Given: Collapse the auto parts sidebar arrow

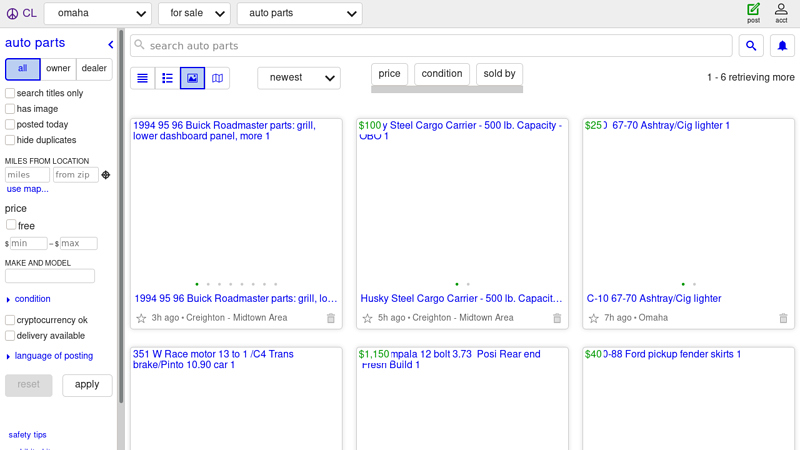Looking at the screenshot, I should click(x=111, y=44).
